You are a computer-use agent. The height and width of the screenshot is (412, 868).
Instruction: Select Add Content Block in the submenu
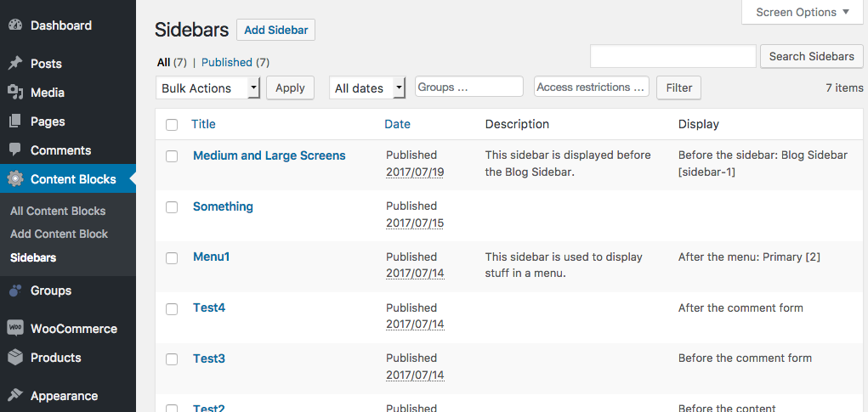pos(59,234)
